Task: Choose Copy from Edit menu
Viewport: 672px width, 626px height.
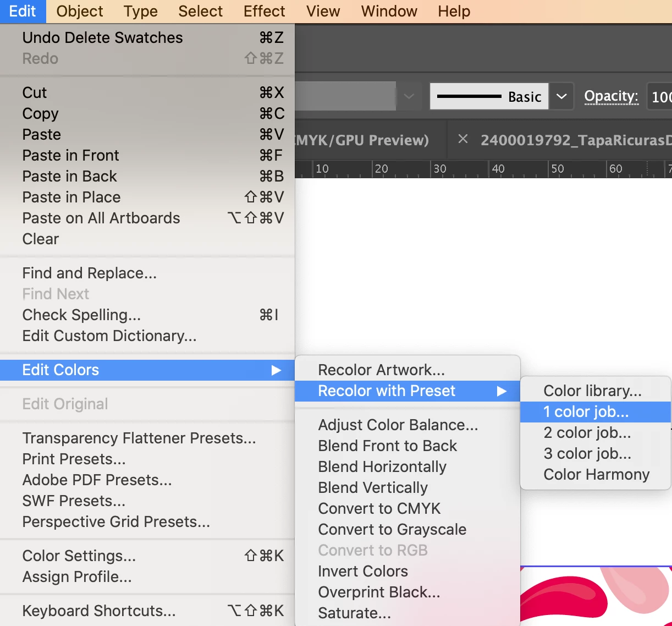Action: click(x=147, y=113)
